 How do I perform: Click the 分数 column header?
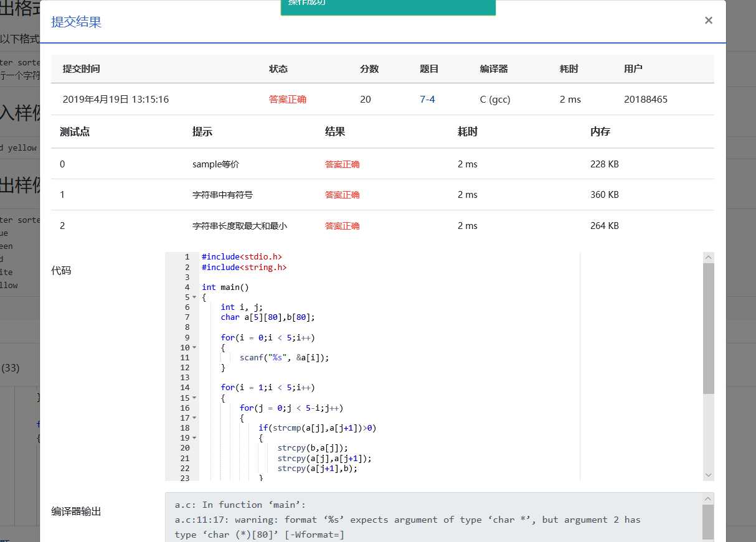pyautogui.click(x=369, y=69)
